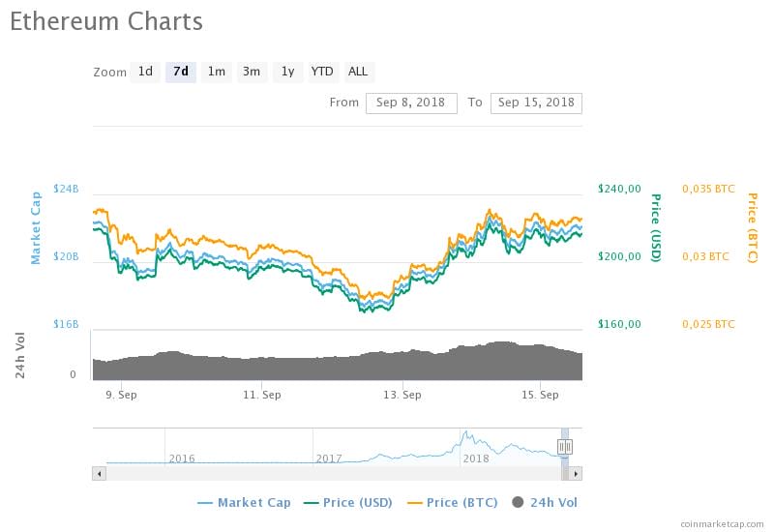Click the 9. Sep axis label
The height and width of the screenshot is (532, 774).
pos(122,395)
